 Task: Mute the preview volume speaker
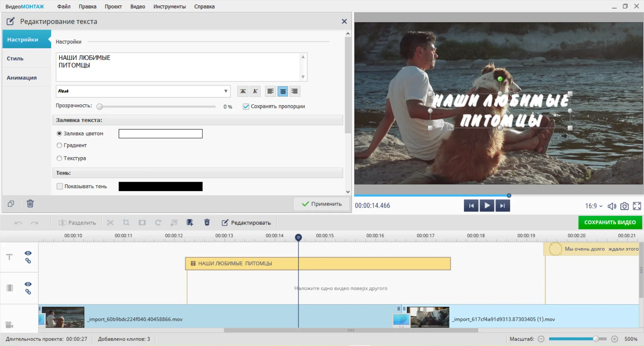pos(612,206)
